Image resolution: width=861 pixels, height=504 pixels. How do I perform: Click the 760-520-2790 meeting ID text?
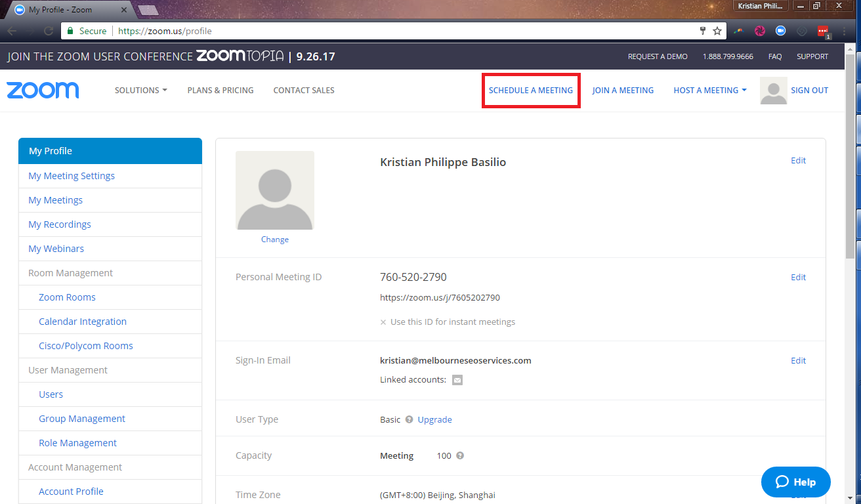click(413, 278)
